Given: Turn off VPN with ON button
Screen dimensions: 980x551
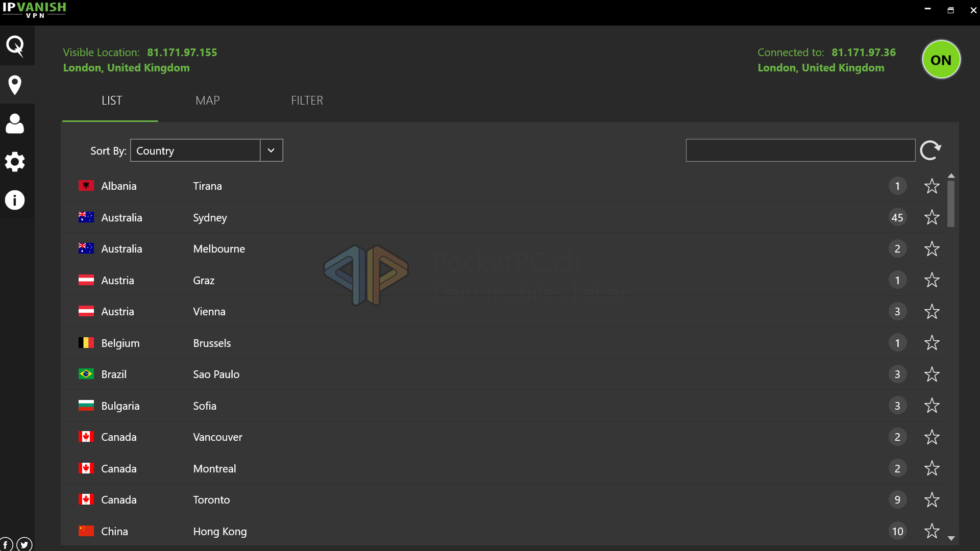Looking at the screenshot, I should click(x=941, y=60).
